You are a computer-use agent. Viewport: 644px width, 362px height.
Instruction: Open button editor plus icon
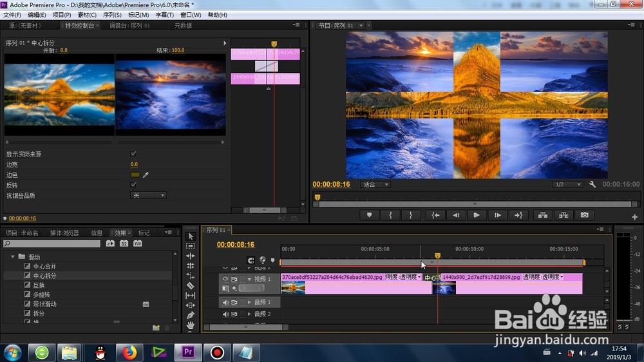pos(634,217)
